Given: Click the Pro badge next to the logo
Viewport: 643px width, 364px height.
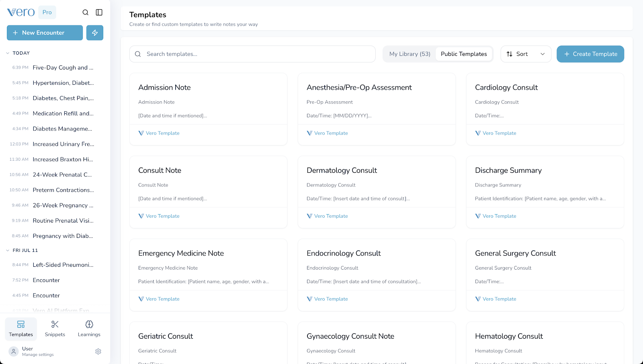Looking at the screenshot, I should pyautogui.click(x=47, y=12).
